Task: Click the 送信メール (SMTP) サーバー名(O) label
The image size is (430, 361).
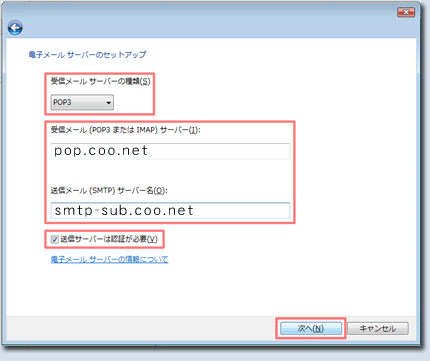Action: point(109,190)
